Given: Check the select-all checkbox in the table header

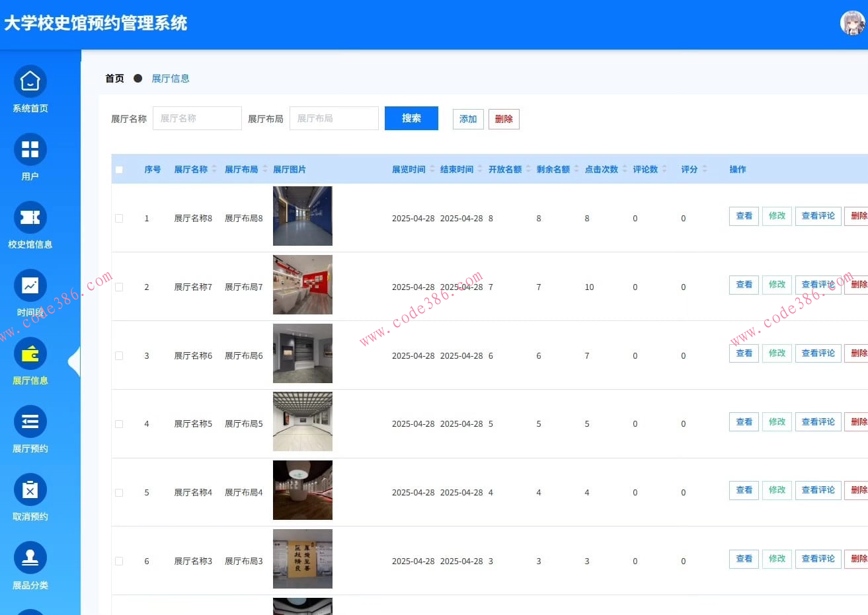Looking at the screenshot, I should point(119,169).
